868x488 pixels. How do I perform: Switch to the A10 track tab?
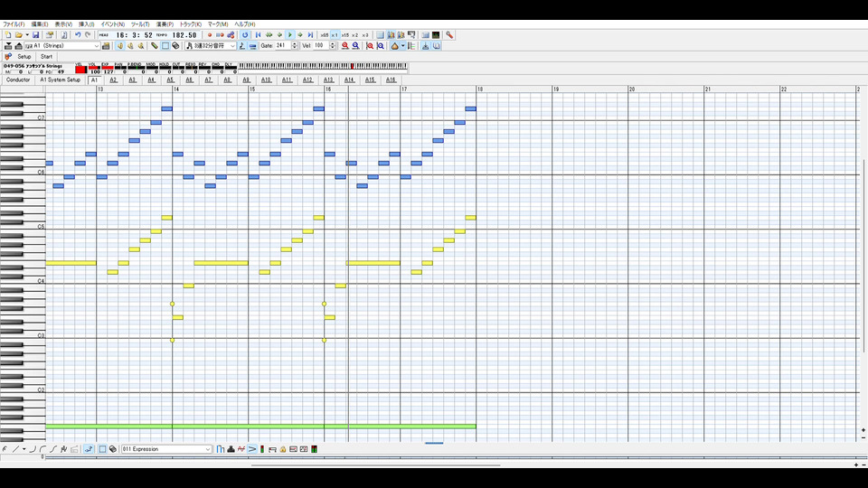266,80
